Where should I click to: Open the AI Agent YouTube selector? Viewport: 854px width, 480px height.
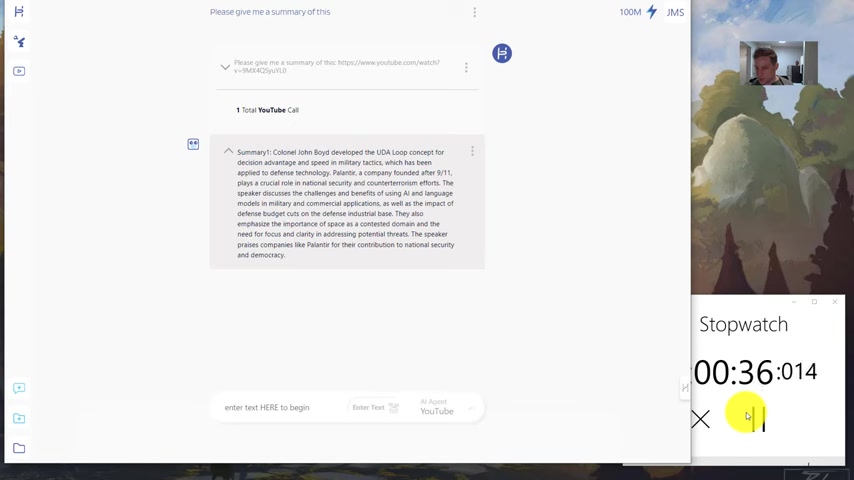tap(437, 407)
